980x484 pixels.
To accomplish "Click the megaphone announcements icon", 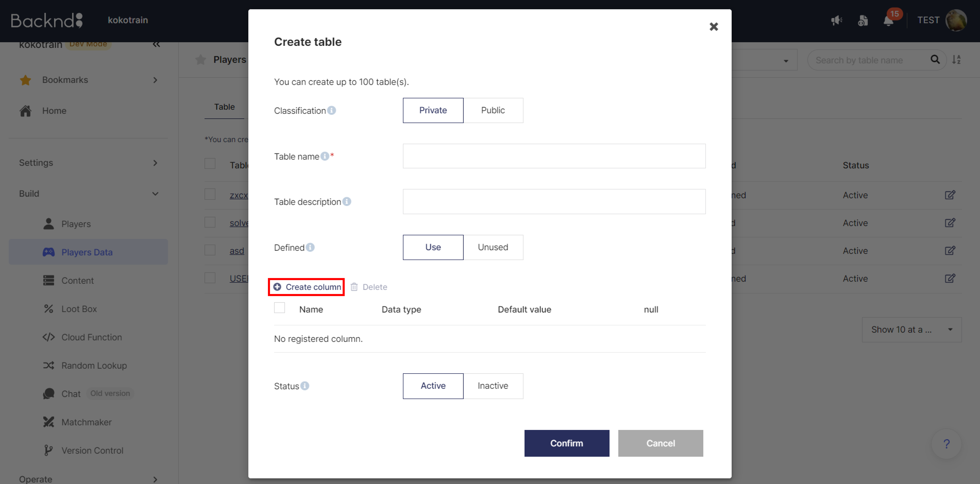I will coord(837,20).
